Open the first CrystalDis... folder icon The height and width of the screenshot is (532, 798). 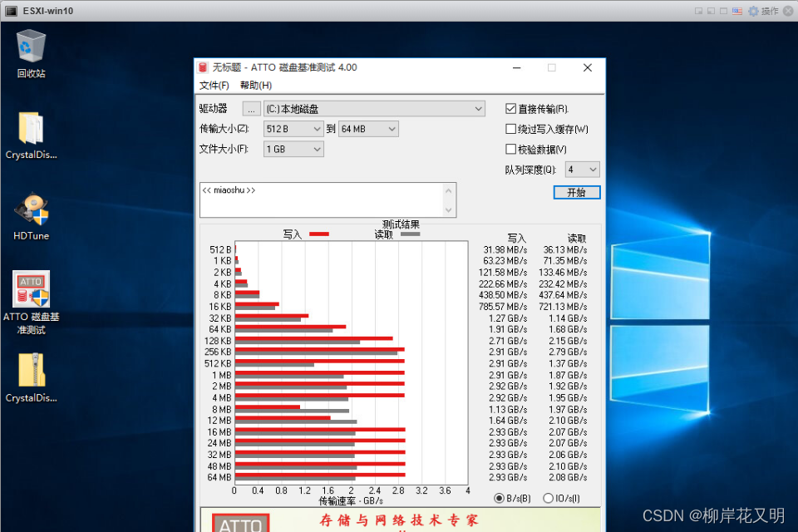click(x=31, y=135)
